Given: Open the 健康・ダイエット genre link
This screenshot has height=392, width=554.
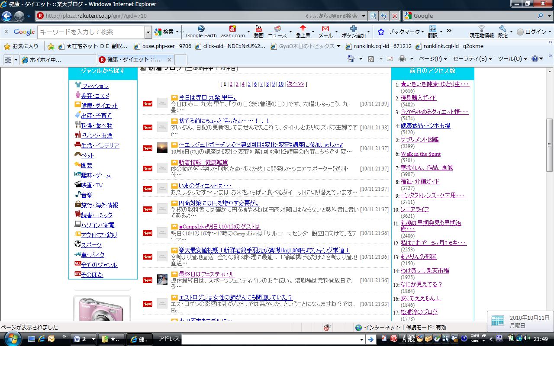Looking at the screenshot, I should pos(100,106).
